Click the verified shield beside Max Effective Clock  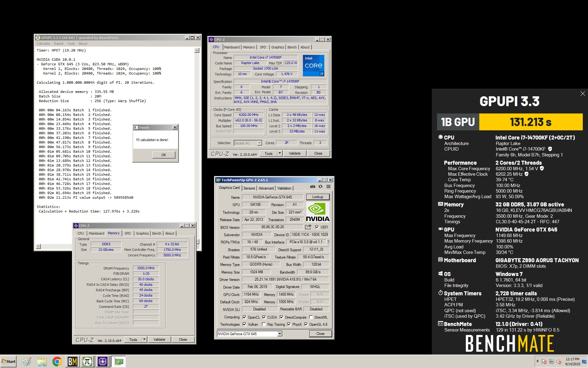(526, 174)
